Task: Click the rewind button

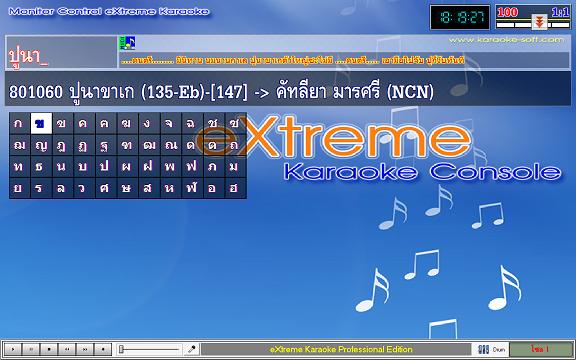Action: [67, 349]
